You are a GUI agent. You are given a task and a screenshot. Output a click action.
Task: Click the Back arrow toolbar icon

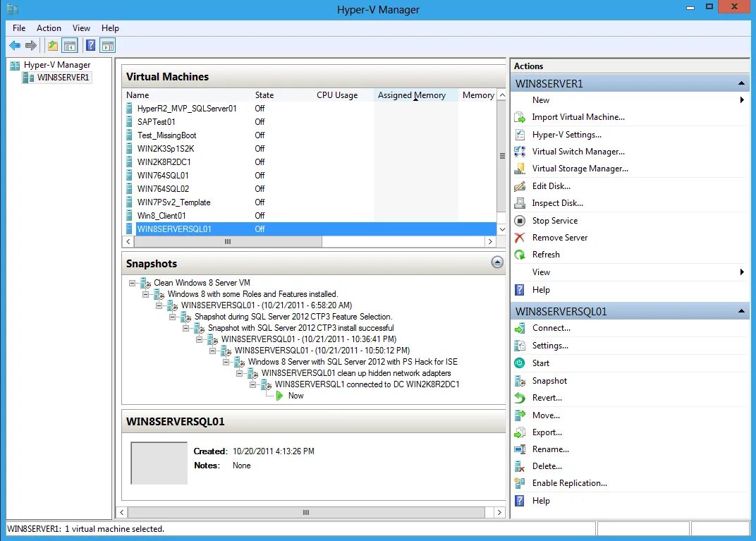pyautogui.click(x=15, y=46)
